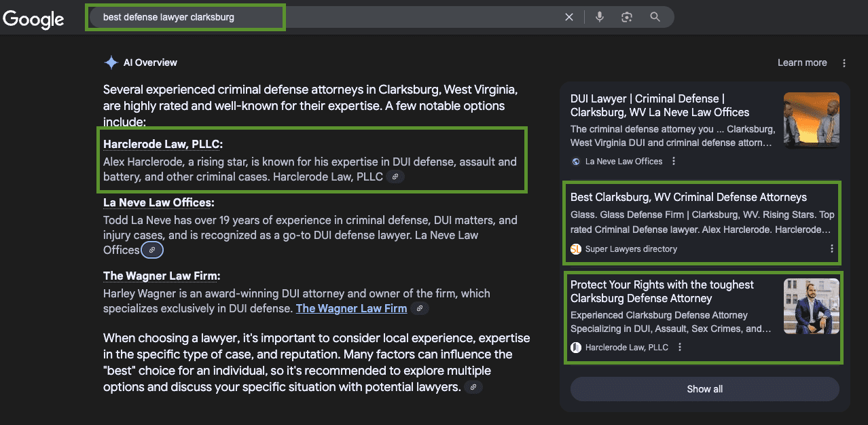Start voice search with microphone icon
The image size is (868, 425).
[600, 17]
